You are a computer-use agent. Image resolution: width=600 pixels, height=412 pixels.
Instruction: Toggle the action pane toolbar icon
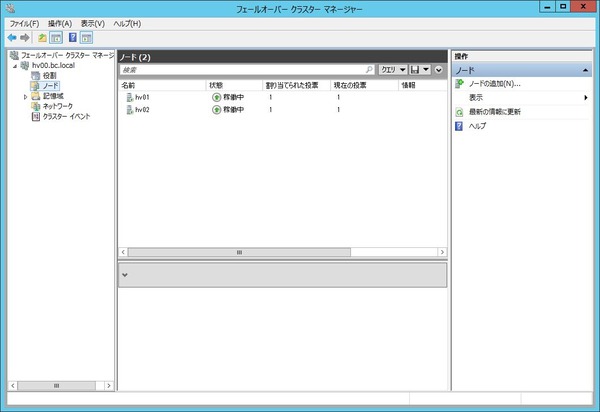point(86,37)
